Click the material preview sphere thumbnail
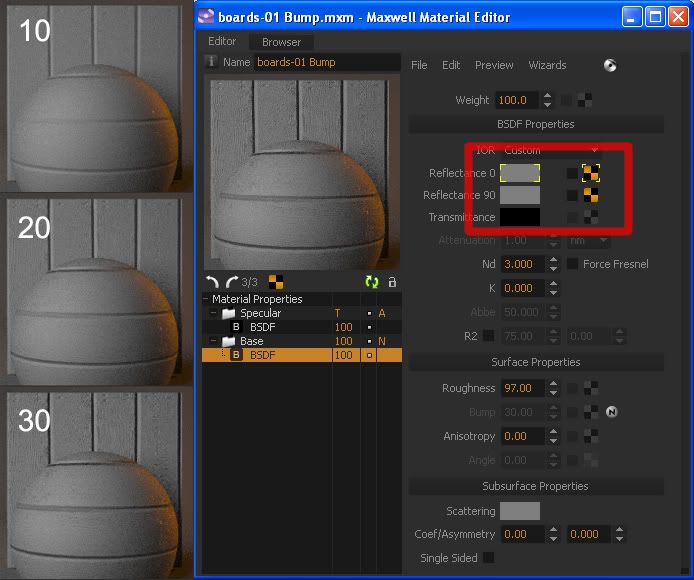694x580 pixels. pos(301,174)
